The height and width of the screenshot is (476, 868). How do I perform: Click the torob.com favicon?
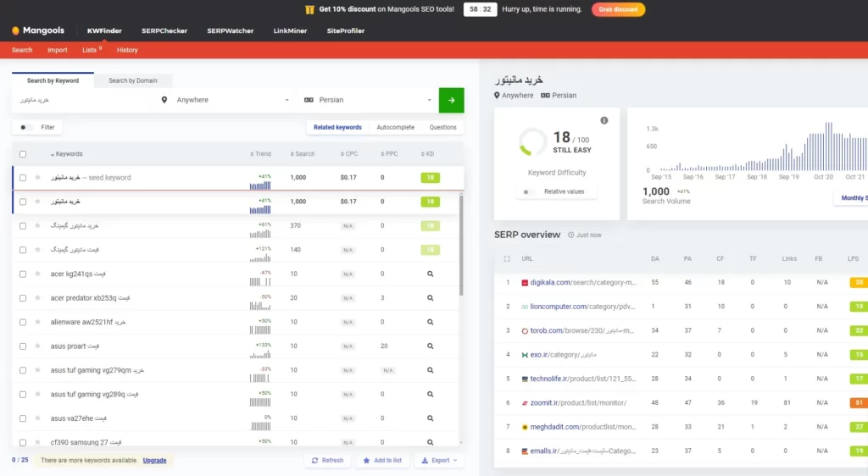tap(524, 330)
